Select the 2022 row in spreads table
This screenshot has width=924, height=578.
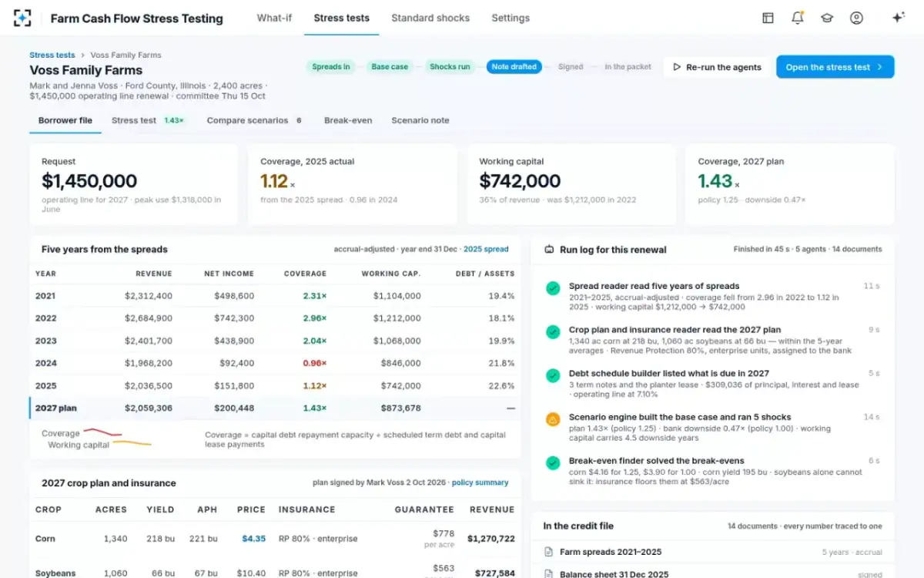point(275,318)
